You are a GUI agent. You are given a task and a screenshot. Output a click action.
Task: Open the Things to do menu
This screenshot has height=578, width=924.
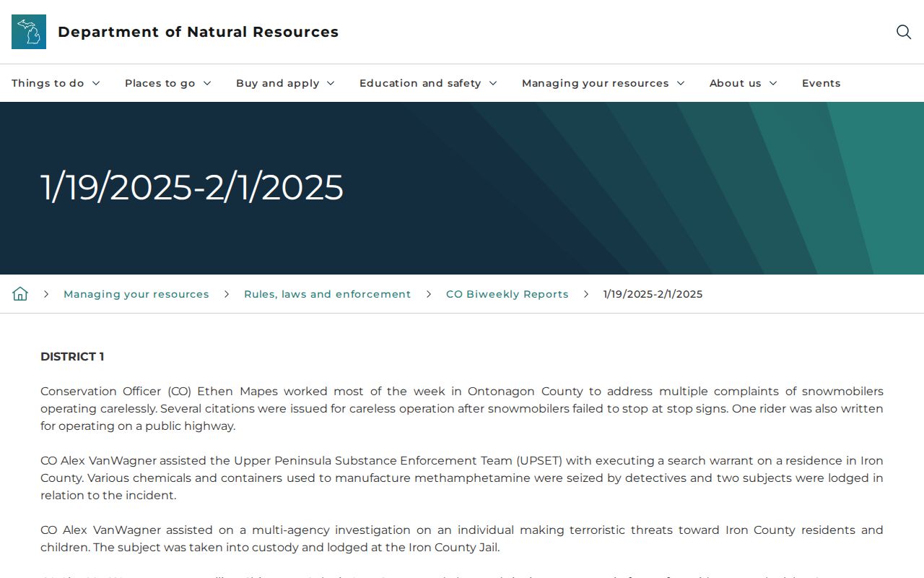coord(56,83)
